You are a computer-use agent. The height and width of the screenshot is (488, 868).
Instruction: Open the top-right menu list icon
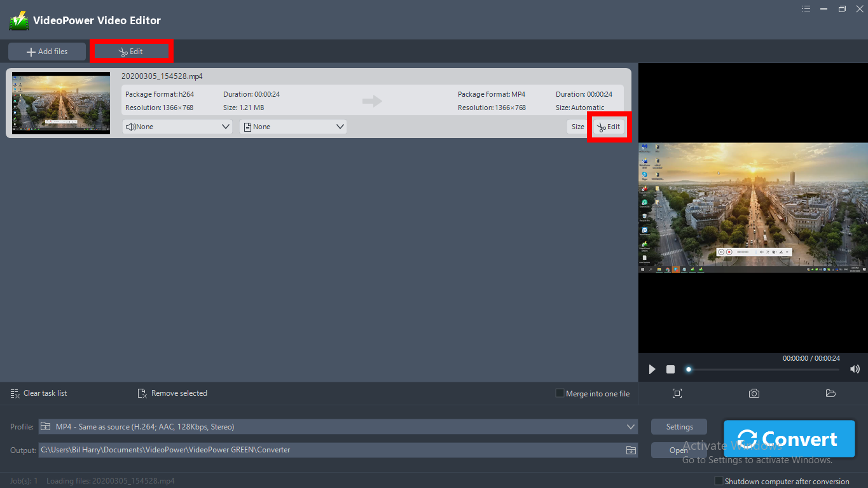coord(806,9)
